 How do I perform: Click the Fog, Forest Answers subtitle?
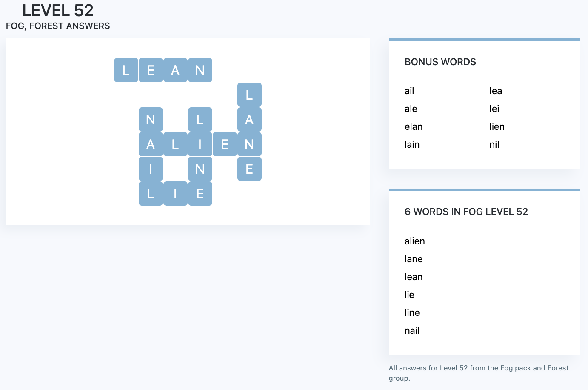point(58,26)
